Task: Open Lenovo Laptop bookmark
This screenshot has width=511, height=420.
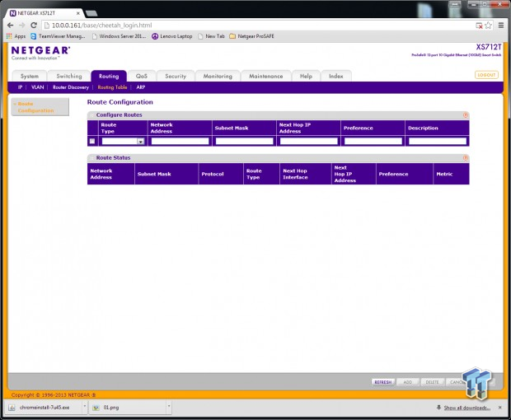Action: pyautogui.click(x=172, y=36)
